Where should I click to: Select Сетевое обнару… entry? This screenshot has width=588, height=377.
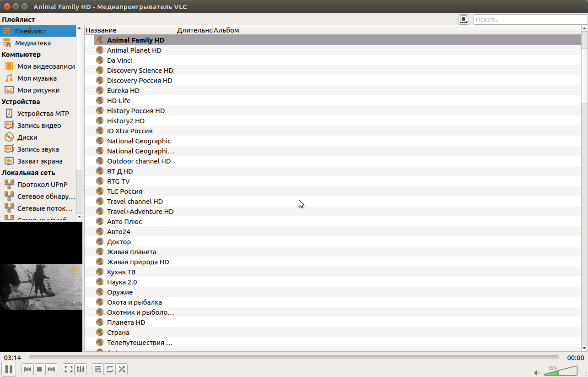pos(38,197)
